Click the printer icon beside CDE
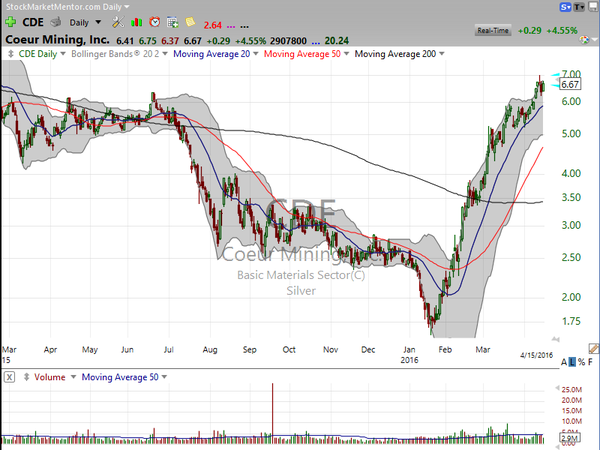The width and height of the screenshot is (600, 450). [x=56, y=22]
